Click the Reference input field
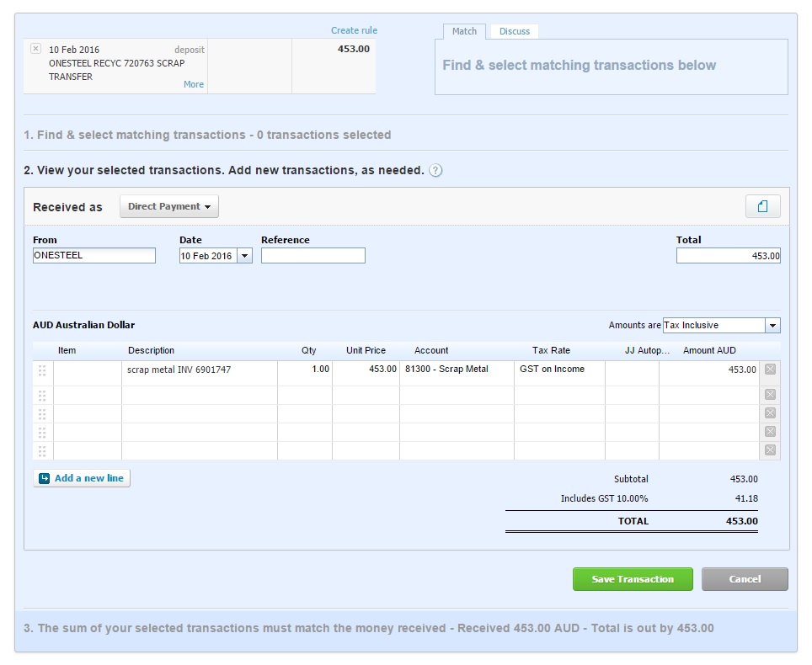812x665 pixels. [x=313, y=256]
